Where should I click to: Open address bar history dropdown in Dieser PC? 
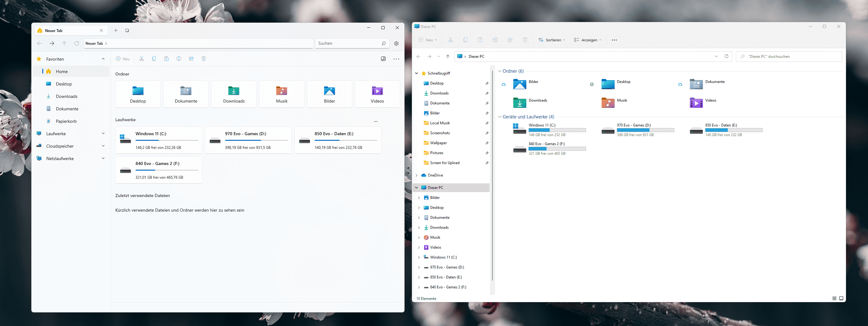pyautogui.click(x=716, y=56)
